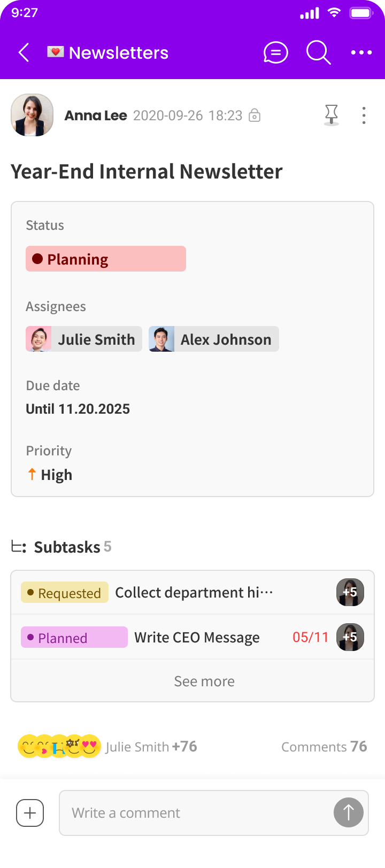Tap the search icon
Image resolution: width=385 pixels, height=868 pixels.
(x=318, y=52)
